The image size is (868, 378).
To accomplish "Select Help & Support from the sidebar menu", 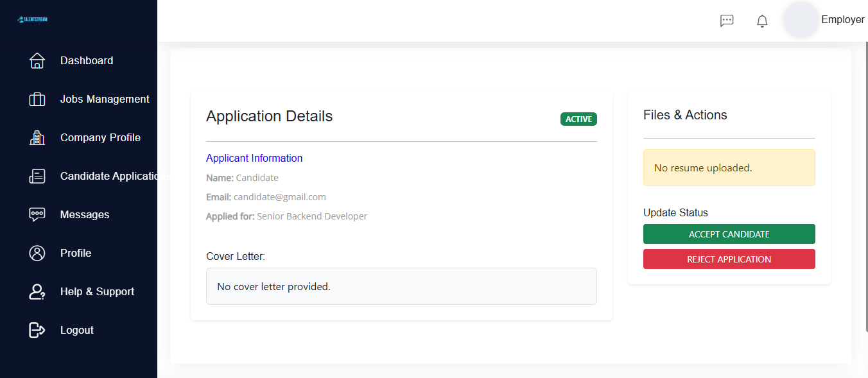I will [x=97, y=291].
